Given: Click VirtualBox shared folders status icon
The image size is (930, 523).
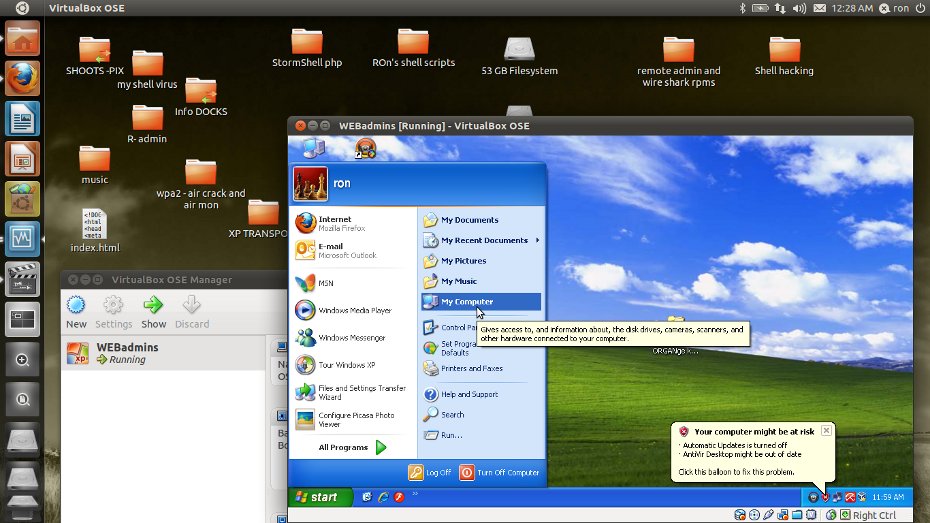Looking at the screenshot, I should (797, 515).
